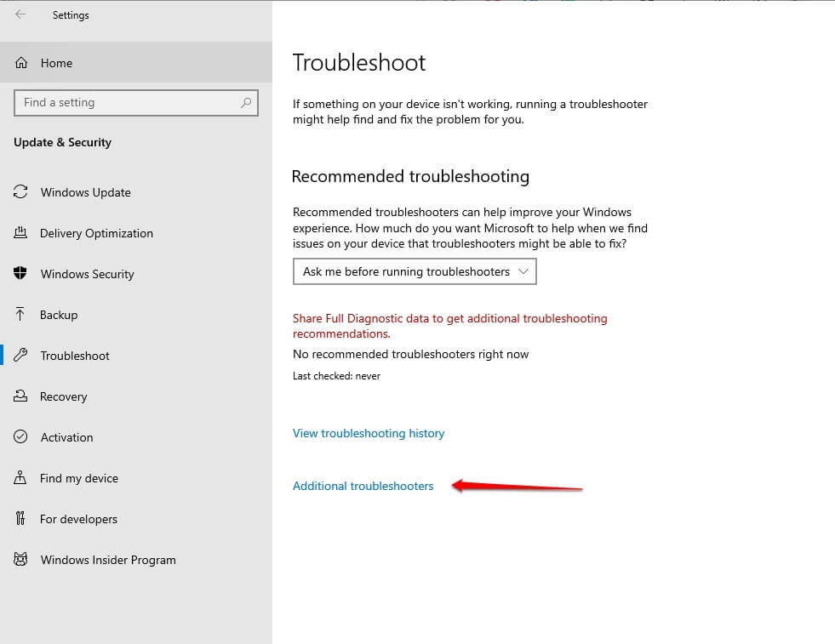Screen dimensions: 835x644
Task: Click the Home house icon
Action: tap(20, 63)
